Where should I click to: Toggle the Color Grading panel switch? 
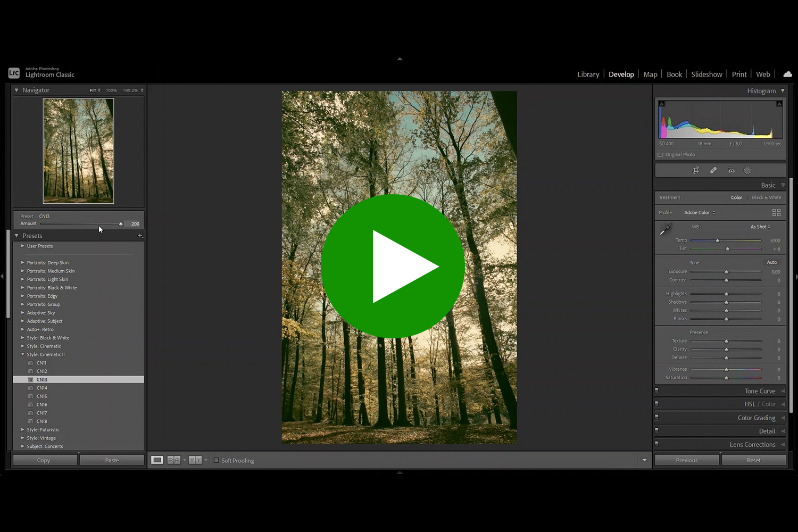pos(656,418)
